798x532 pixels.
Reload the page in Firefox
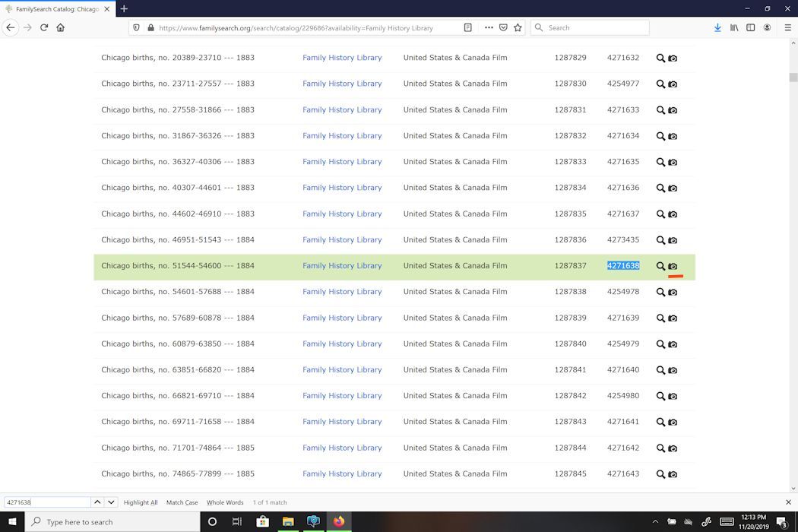click(44, 27)
